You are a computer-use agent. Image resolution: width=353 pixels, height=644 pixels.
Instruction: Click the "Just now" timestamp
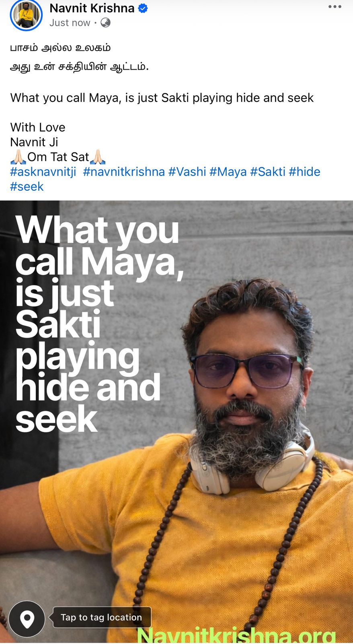point(70,23)
